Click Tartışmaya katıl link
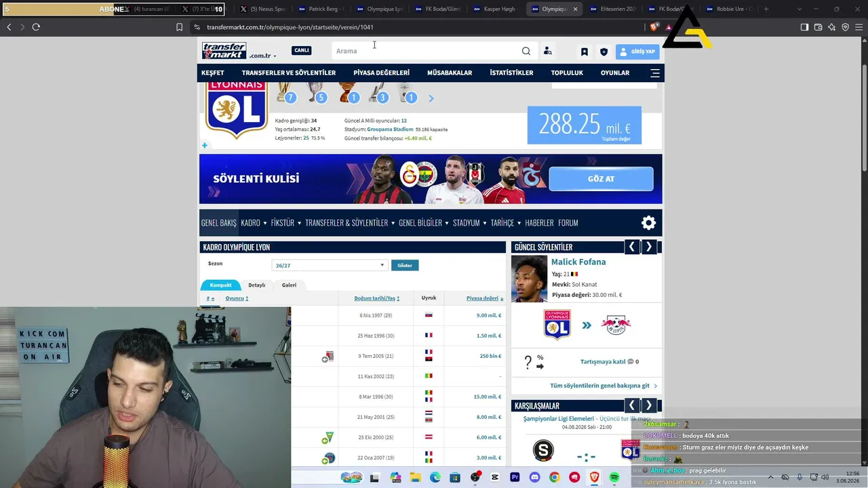Image resolution: width=868 pixels, height=488 pixels. click(x=603, y=362)
